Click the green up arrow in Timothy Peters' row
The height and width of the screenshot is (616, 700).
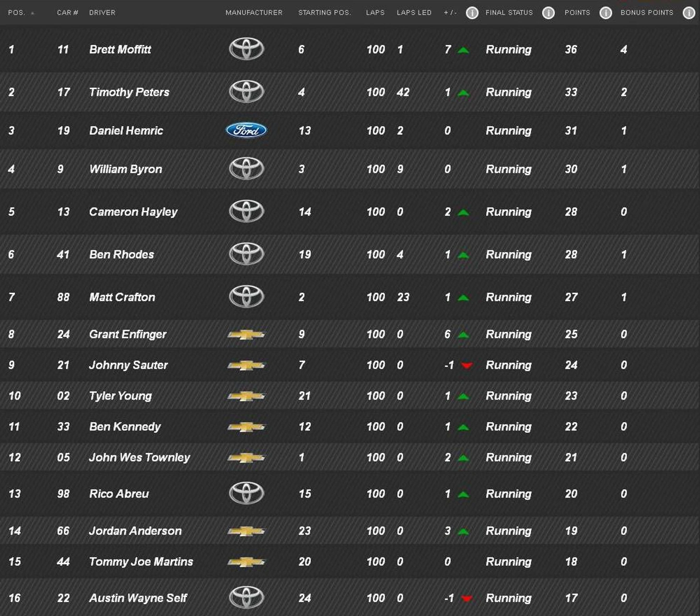point(463,93)
